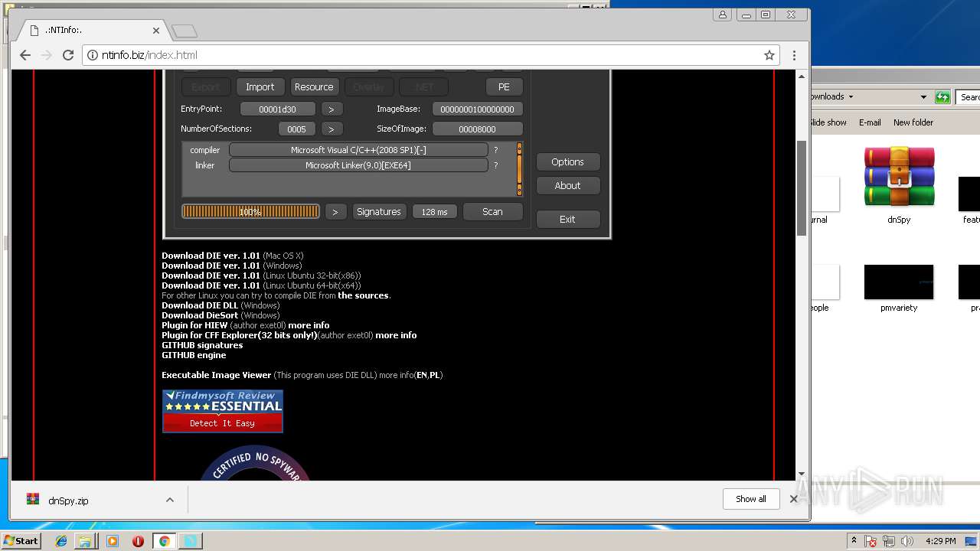Screen dimensions: 980x551
Task: Expand dnSpy.zip download options chevron
Action: pyautogui.click(x=170, y=500)
